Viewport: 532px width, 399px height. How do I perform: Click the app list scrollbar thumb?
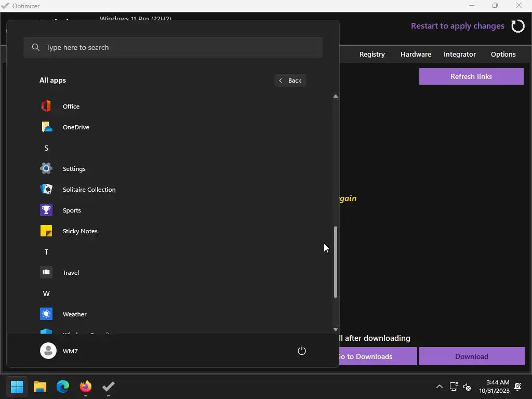[335, 262]
